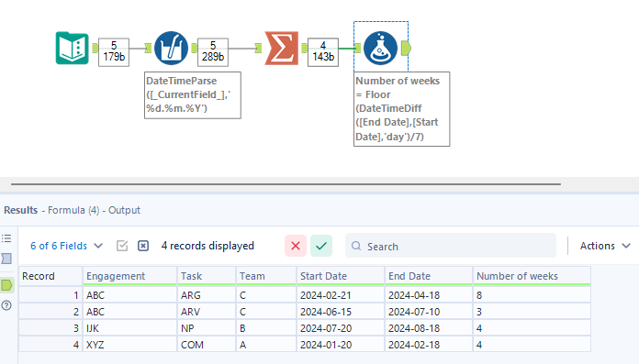Click the Summarize tool output anchor
The width and height of the screenshot is (639, 364).
click(x=305, y=48)
